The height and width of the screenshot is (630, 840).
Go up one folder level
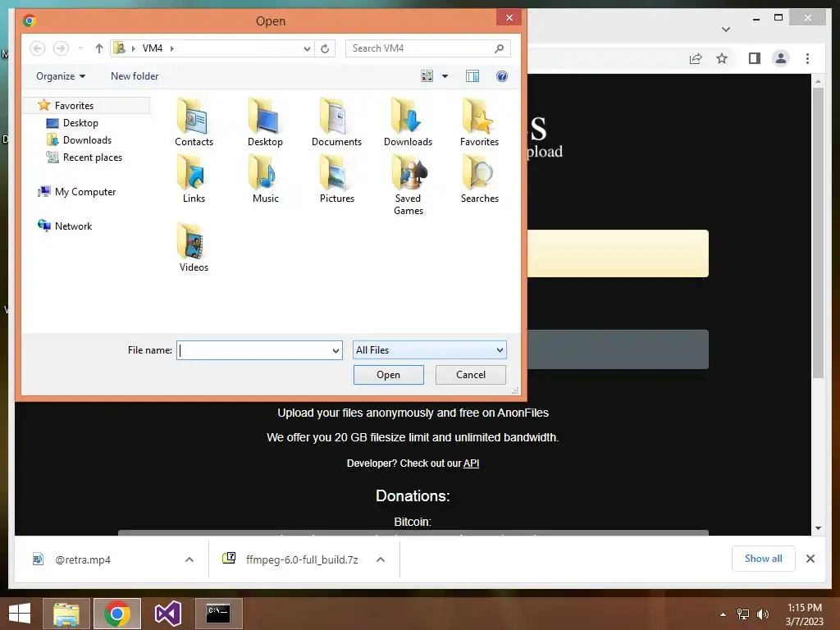[x=98, y=48]
